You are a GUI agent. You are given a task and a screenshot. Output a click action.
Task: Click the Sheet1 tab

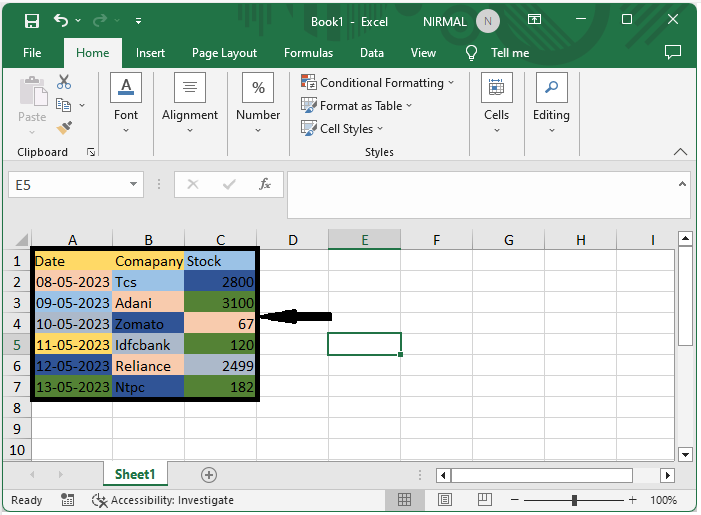point(135,474)
